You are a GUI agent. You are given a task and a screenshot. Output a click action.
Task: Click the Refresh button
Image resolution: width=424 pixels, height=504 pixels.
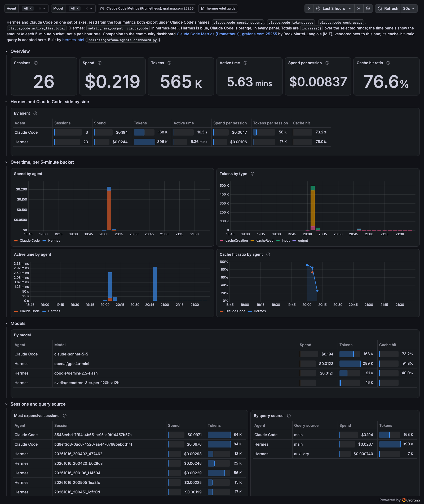pyautogui.click(x=388, y=8)
